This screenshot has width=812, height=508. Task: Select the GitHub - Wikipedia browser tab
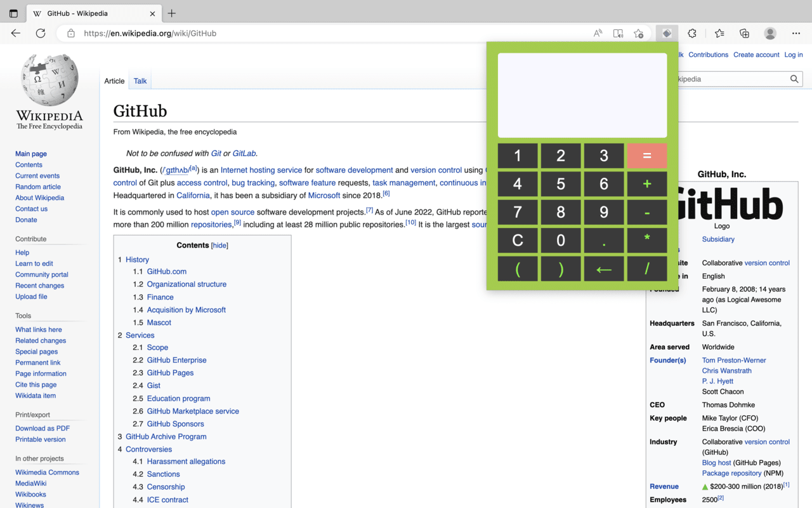[x=93, y=13]
